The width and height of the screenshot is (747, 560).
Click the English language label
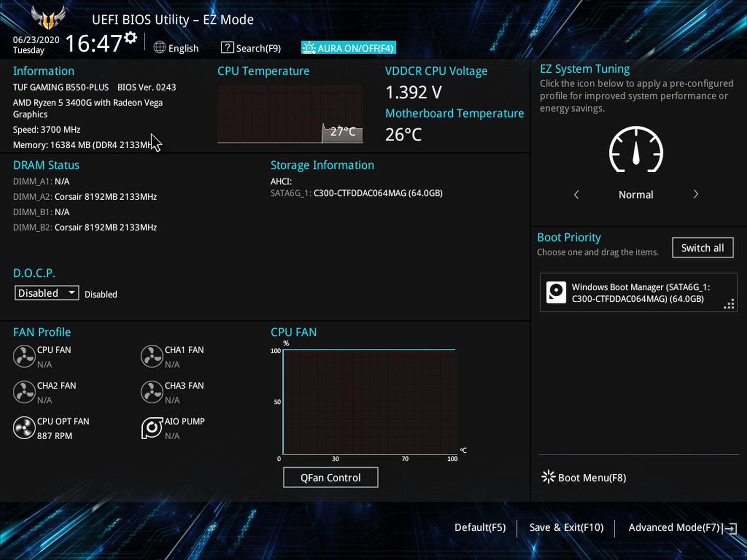tap(184, 48)
